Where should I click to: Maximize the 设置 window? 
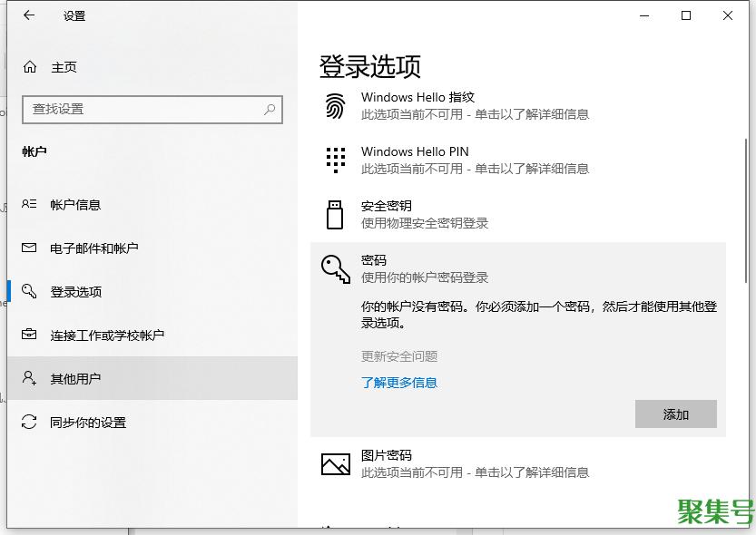point(685,16)
